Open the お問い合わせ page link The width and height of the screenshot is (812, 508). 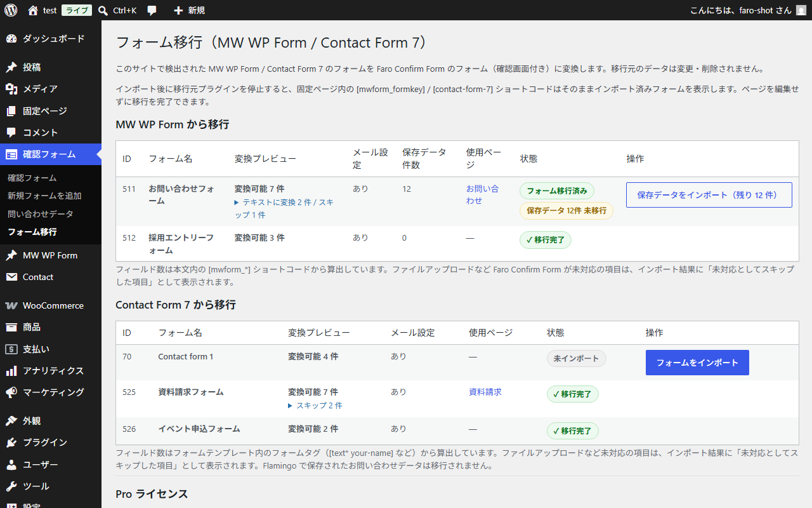[x=483, y=194]
